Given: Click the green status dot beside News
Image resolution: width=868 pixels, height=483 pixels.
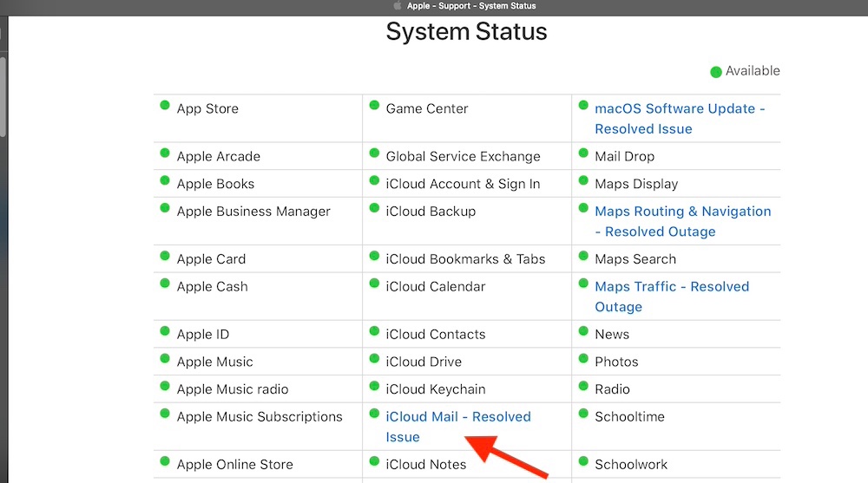Looking at the screenshot, I should tap(583, 331).
